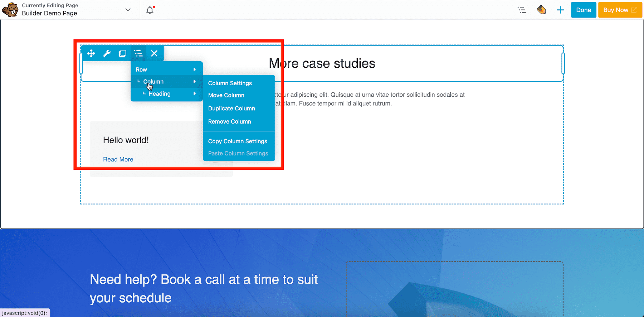Click the Hello world! post title
Screen dimensions: 644x317
126,140
